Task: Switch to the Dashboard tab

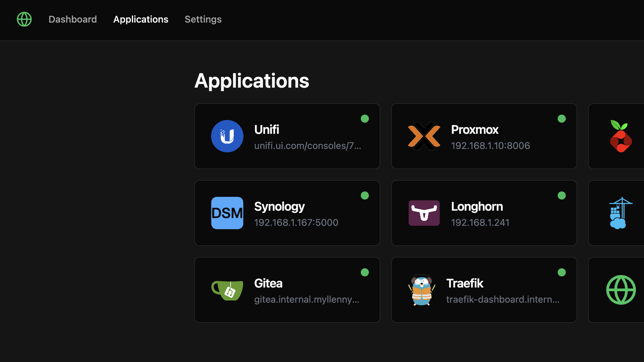Action: tap(72, 19)
